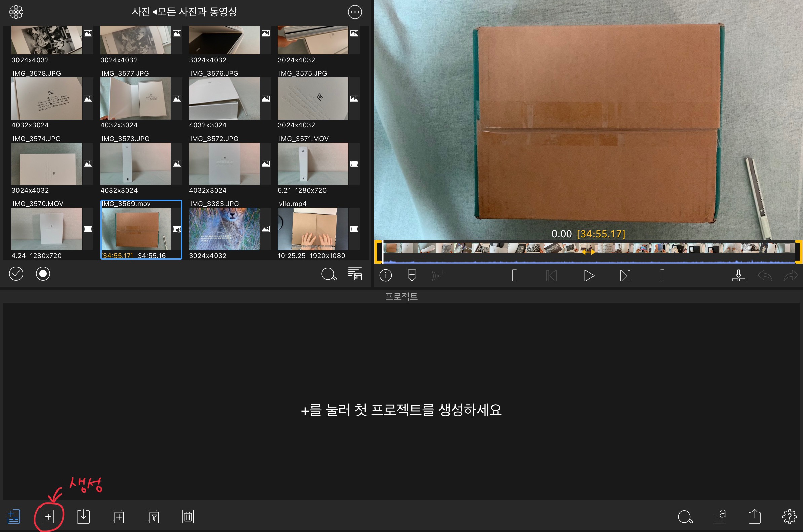
Task: Toggle multi-select checkmark circle
Action: (16, 274)
